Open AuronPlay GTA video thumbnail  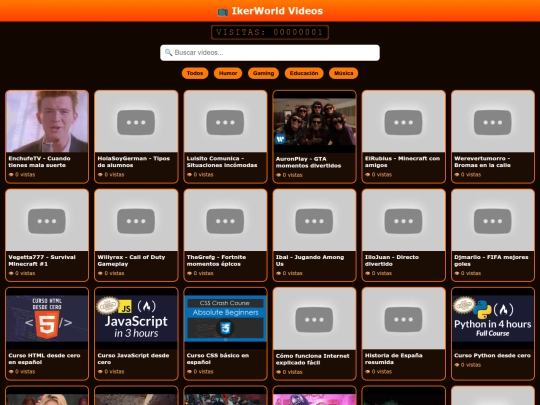click(x=314, y=122)
